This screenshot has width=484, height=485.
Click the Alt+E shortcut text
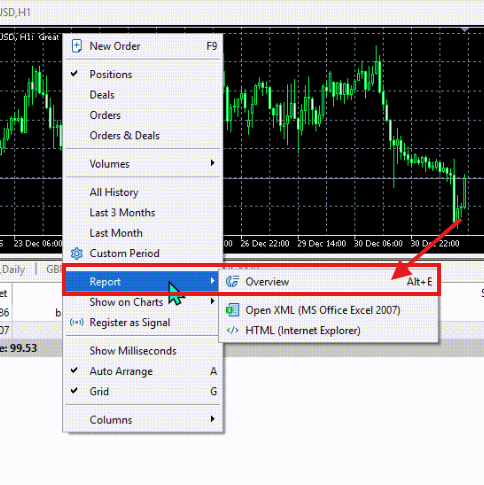[419, 282]
